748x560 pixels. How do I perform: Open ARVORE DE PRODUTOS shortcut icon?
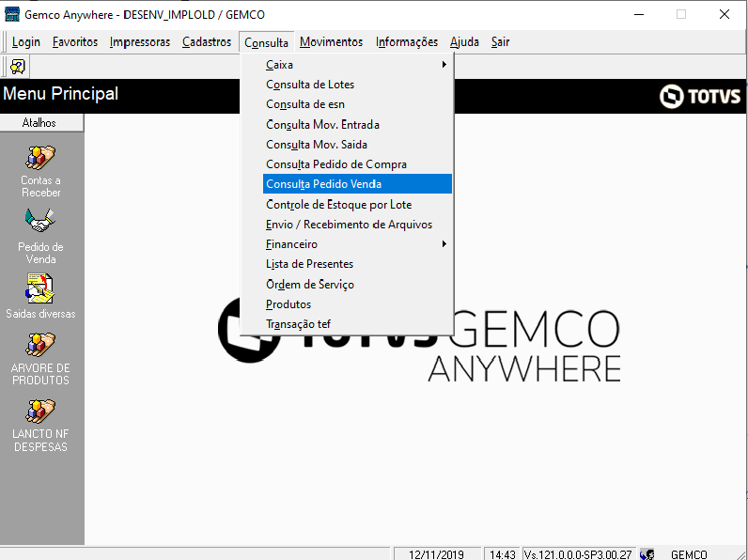(40, 345)
